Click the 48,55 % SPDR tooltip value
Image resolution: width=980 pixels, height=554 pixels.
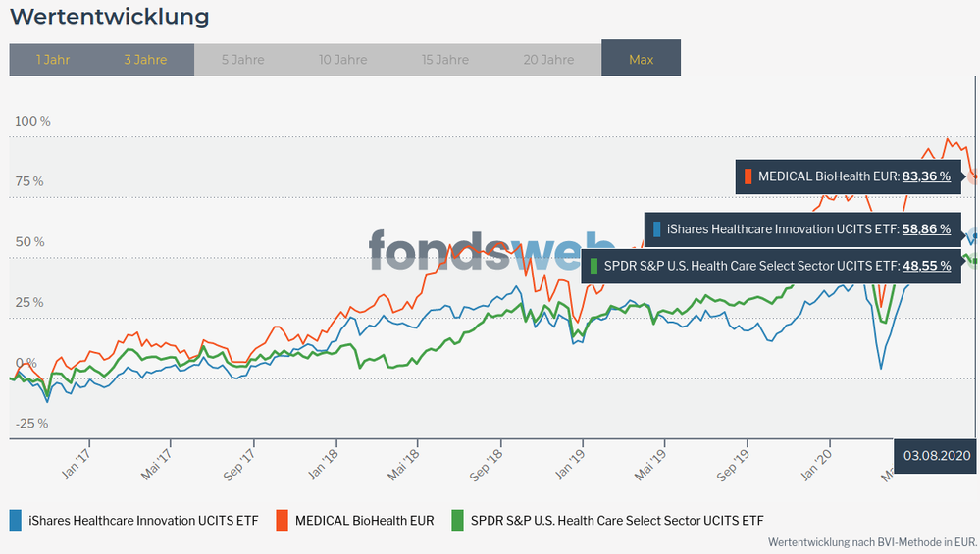(x=926, y=265)
